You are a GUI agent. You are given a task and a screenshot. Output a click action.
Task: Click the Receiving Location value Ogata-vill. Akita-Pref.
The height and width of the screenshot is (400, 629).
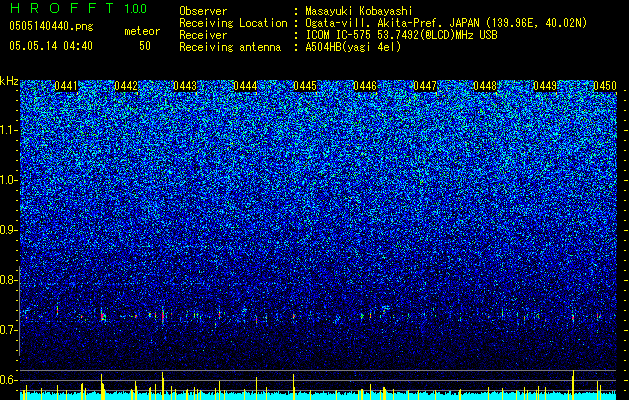tap(375, 23)
